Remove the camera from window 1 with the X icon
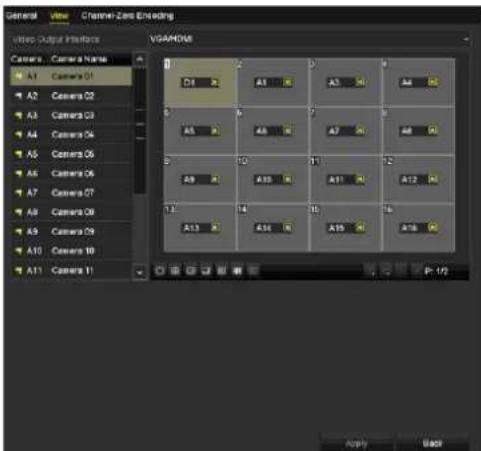Screen dimensions: 481x451 pos(214,83)
